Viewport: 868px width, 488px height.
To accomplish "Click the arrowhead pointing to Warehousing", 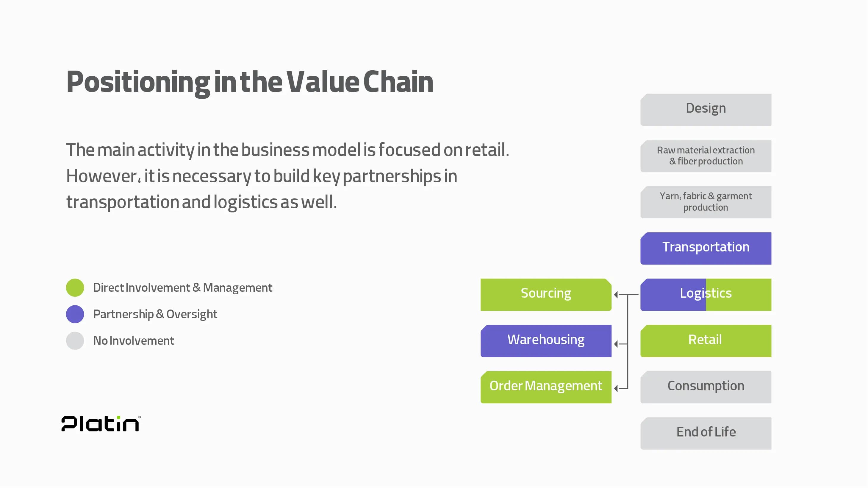I will 616,344.
